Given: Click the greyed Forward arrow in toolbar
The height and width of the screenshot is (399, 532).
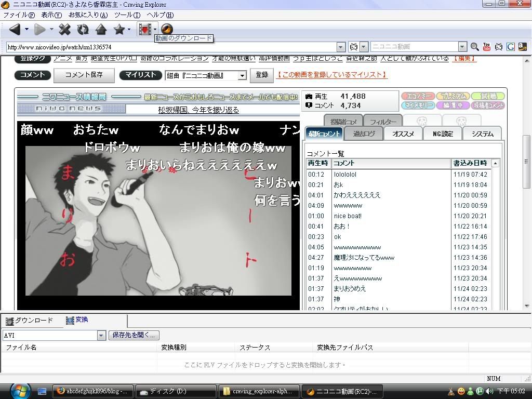Looking at the screenshot, I should (39, 30).
